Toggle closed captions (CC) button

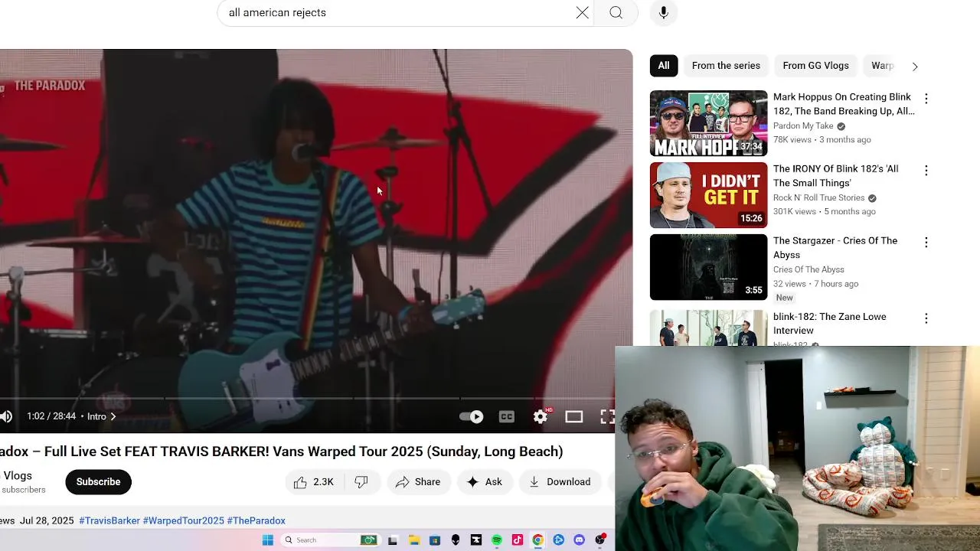coord(507,416)
